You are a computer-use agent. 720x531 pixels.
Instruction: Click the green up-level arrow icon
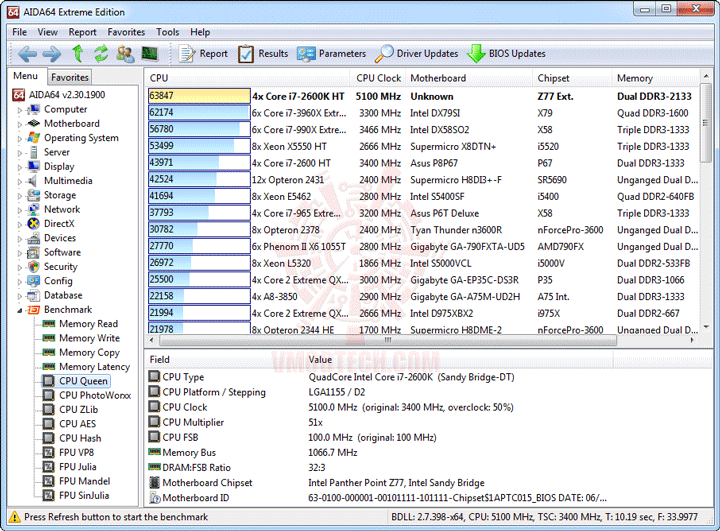[x=78, y=54]
